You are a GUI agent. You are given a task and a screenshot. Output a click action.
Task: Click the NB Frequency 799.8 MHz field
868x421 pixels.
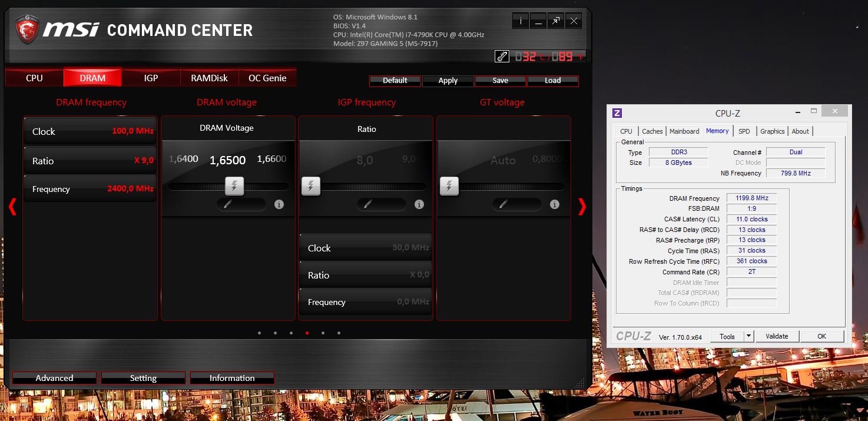(796, 173)
